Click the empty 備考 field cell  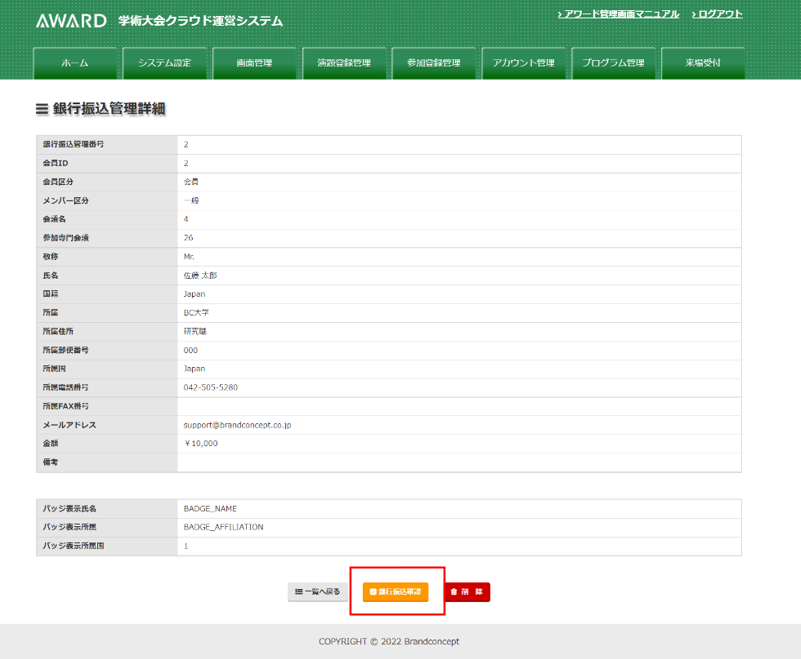point(458,462)
